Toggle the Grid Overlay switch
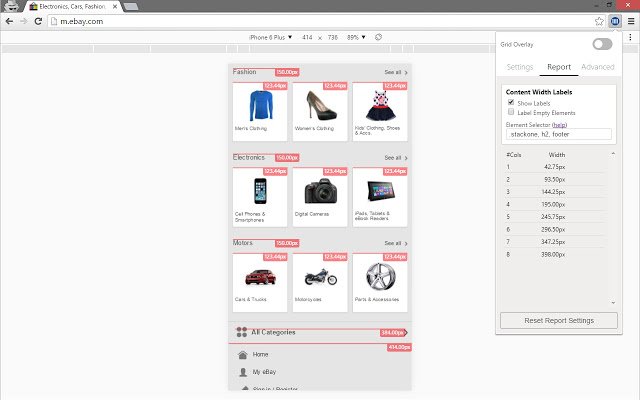 602,44
